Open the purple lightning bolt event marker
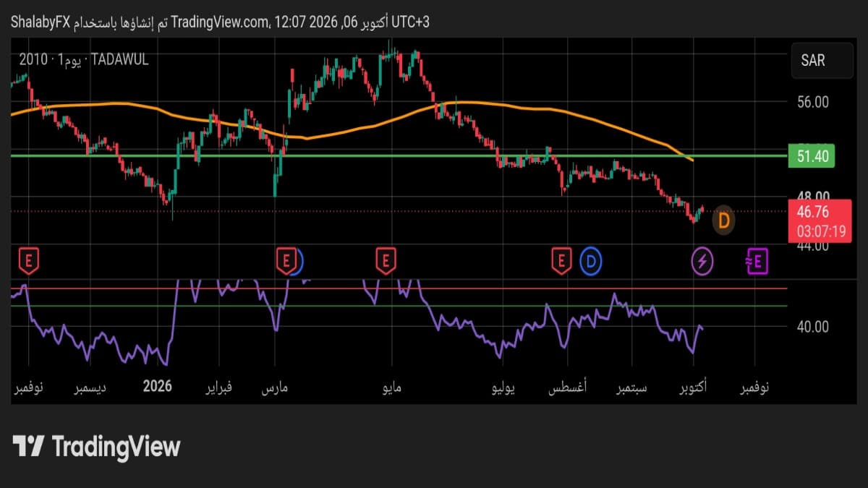 (702, 261)
